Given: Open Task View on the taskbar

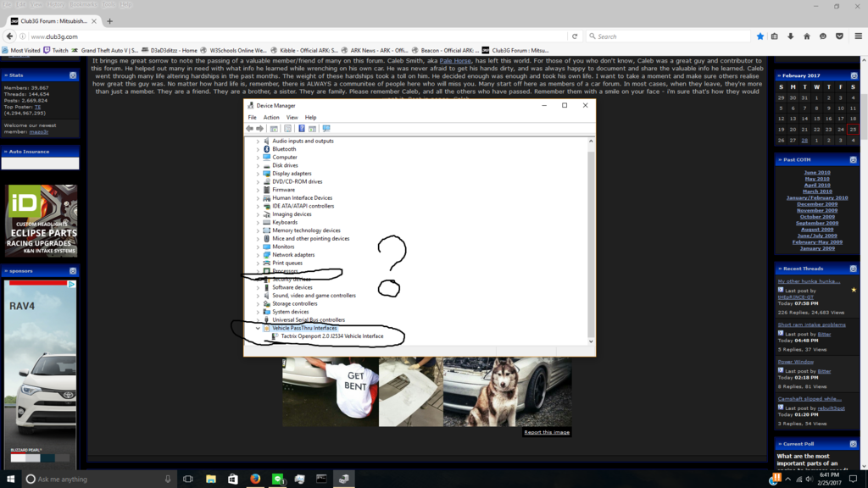Looking at the screenshot, I should 187,480.
